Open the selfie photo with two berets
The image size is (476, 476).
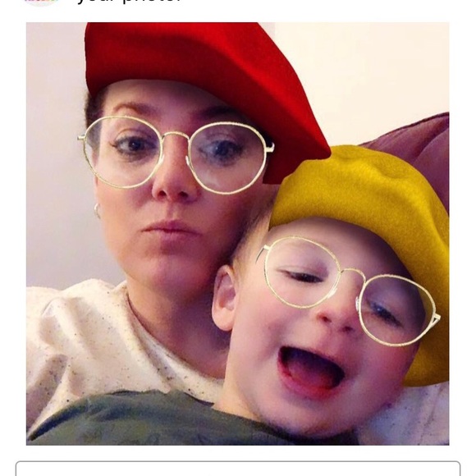tap(237, 234)
